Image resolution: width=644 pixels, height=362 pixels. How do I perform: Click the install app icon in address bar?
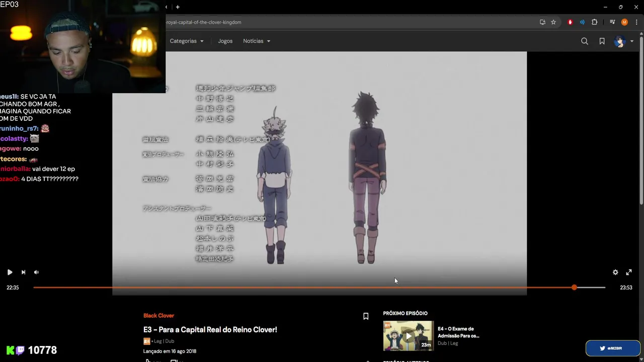[542, 22]
